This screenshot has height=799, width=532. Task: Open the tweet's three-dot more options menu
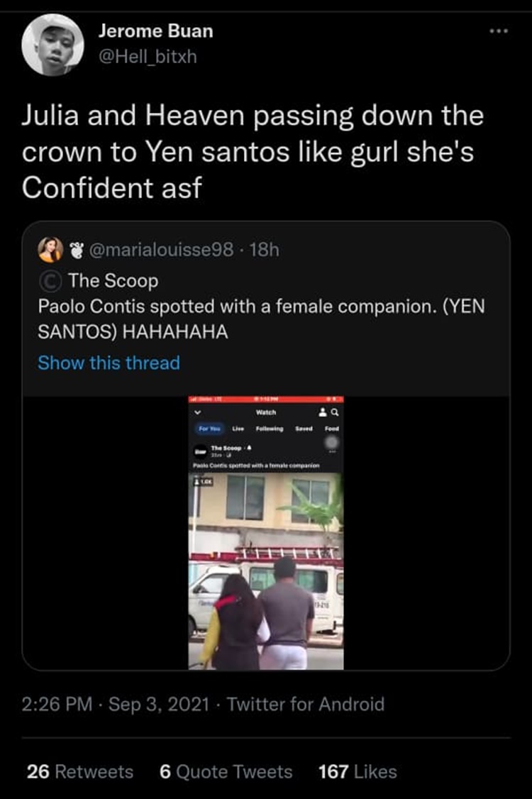click(x=502, y=33)
